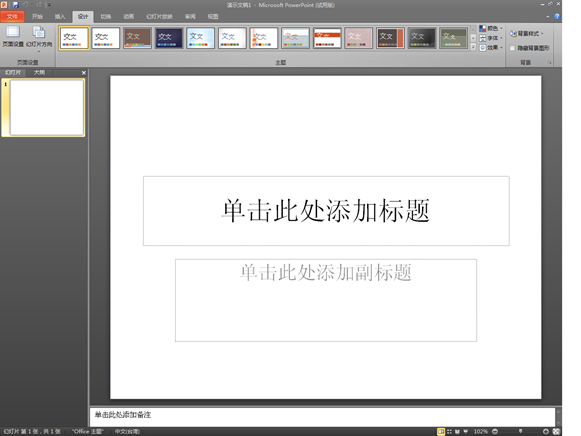
Task: Open the 幻灯片放映 (Slide Show) ribbon tab
Action: (159, 16)
